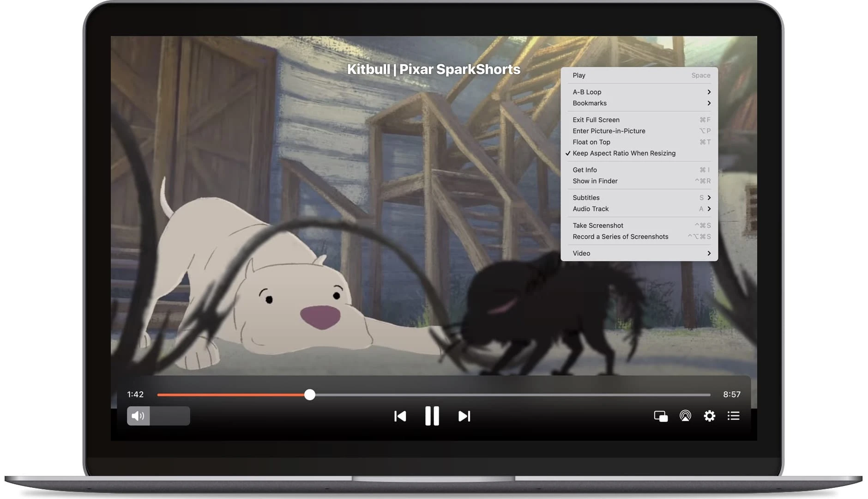Open the AirPlay streaming icon

click(685, 416)
